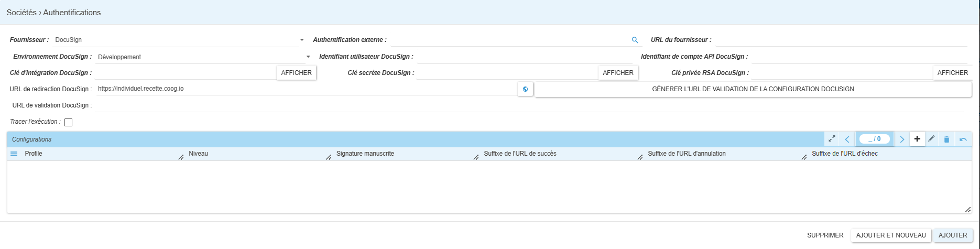Generate the DocuSign configuration validation URL
The height and width of the screenshot is (249, 980).
753,89
